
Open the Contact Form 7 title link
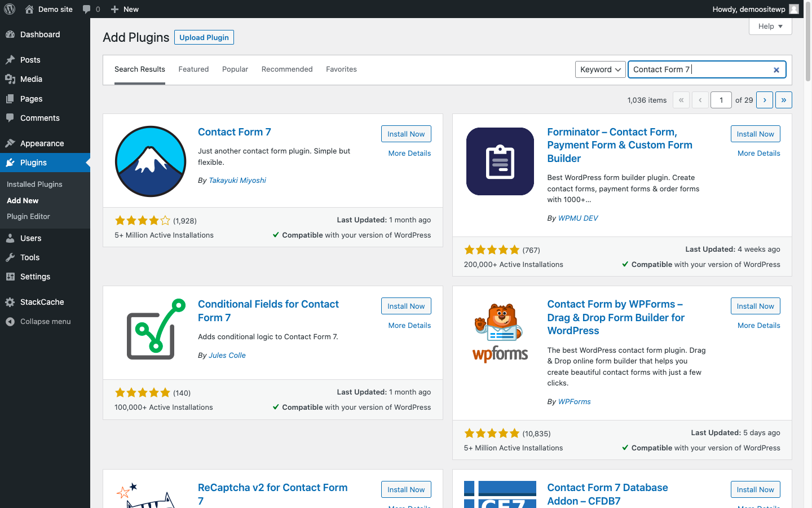point(235,132)
